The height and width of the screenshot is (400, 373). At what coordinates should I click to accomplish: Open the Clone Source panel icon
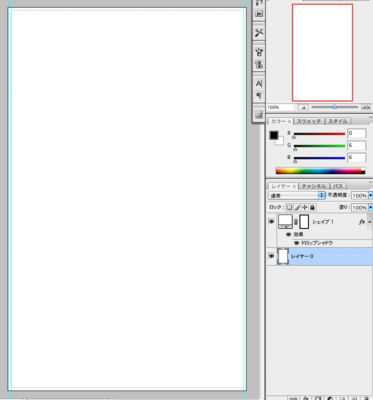click(259, 64)
